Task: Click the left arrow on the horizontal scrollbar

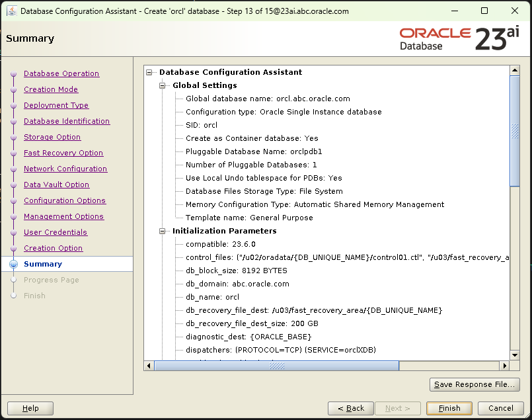Action: point(149,365)
